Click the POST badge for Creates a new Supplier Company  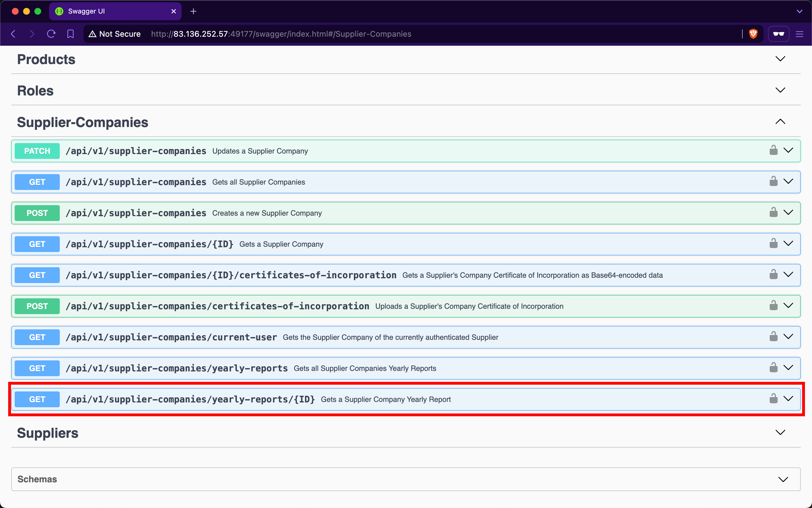[x=37, y=213]
